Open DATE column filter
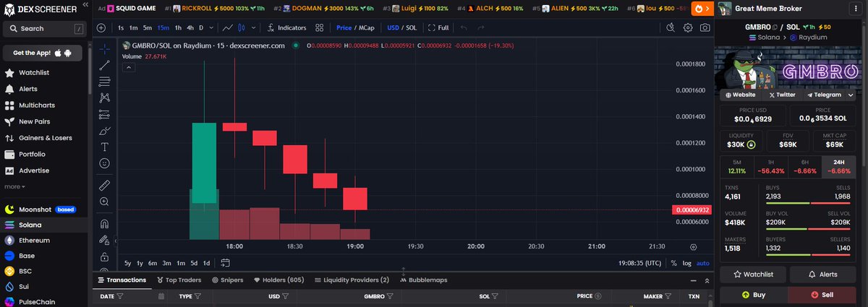This screenshot has width=868, height=307. (x=120, y=296)
